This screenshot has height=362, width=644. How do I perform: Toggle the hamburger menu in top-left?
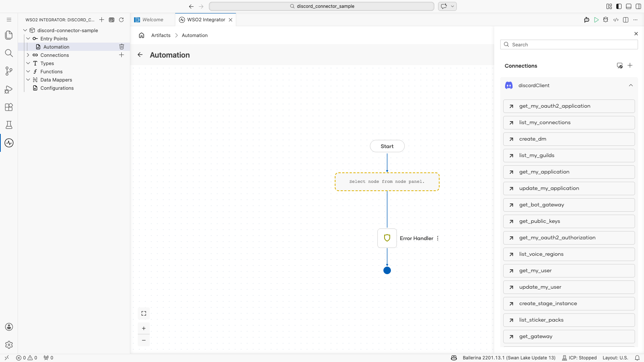pos(9,20)
